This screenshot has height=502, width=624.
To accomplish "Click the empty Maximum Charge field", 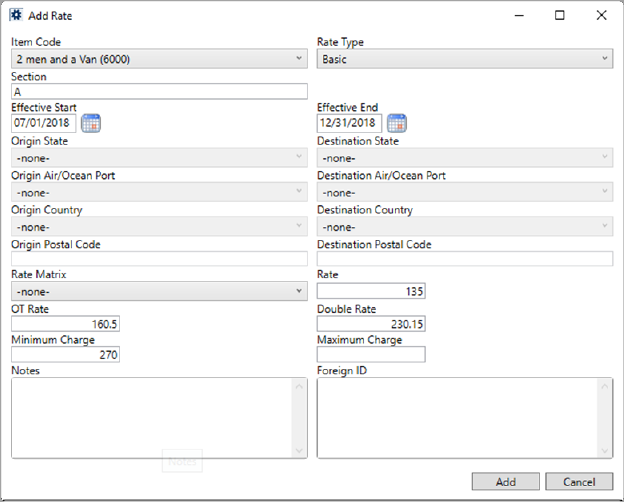I will (x=371, y=354).
